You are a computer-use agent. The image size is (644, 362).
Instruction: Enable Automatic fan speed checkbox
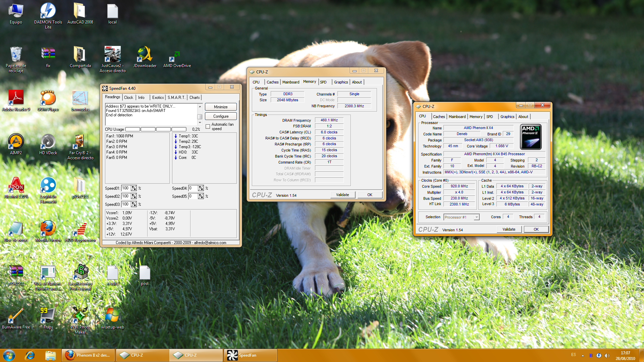208,126
